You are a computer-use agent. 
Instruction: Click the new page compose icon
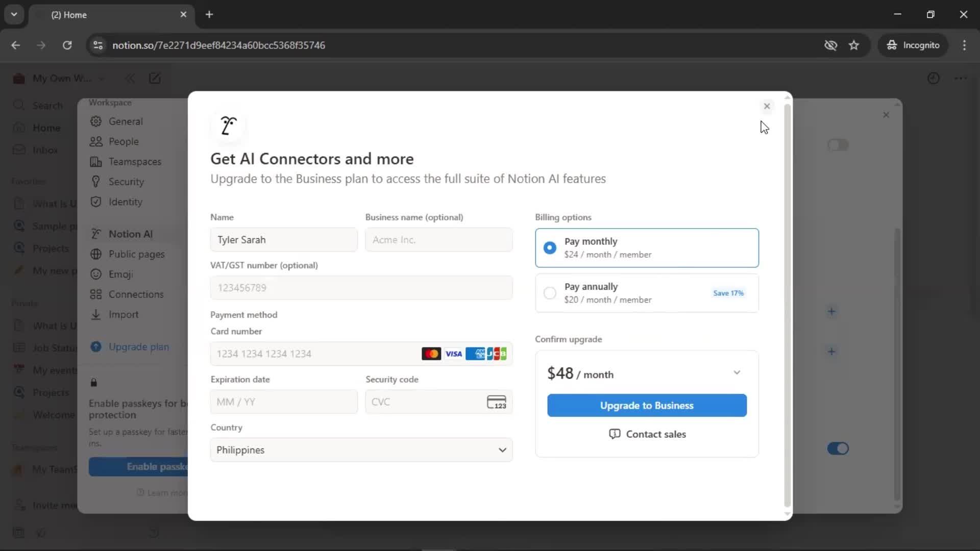(x=155, y=79)
